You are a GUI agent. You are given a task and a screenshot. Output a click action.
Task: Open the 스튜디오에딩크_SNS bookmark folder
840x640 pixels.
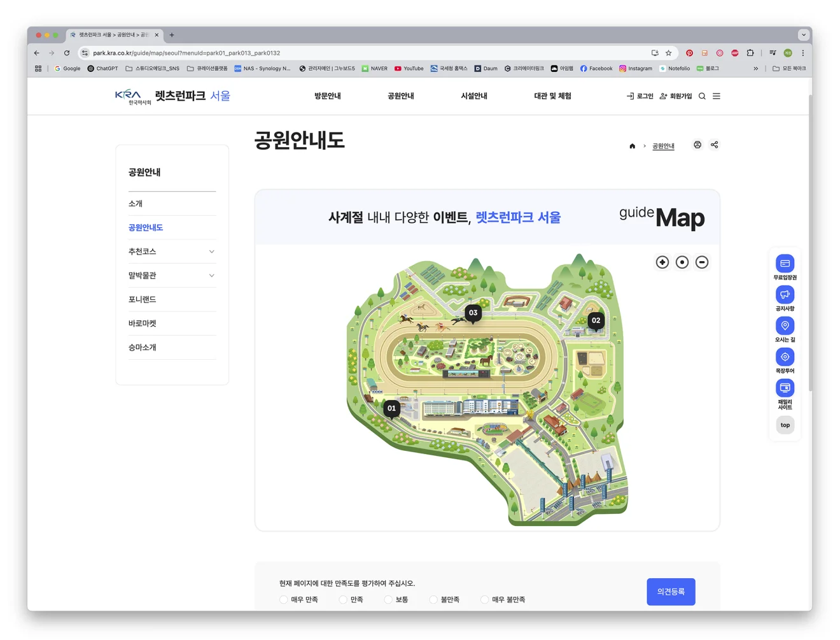tap(153, 68)
